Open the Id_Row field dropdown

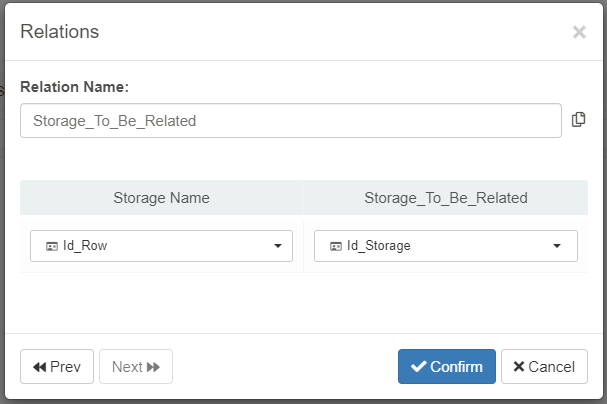click(161, 246)
